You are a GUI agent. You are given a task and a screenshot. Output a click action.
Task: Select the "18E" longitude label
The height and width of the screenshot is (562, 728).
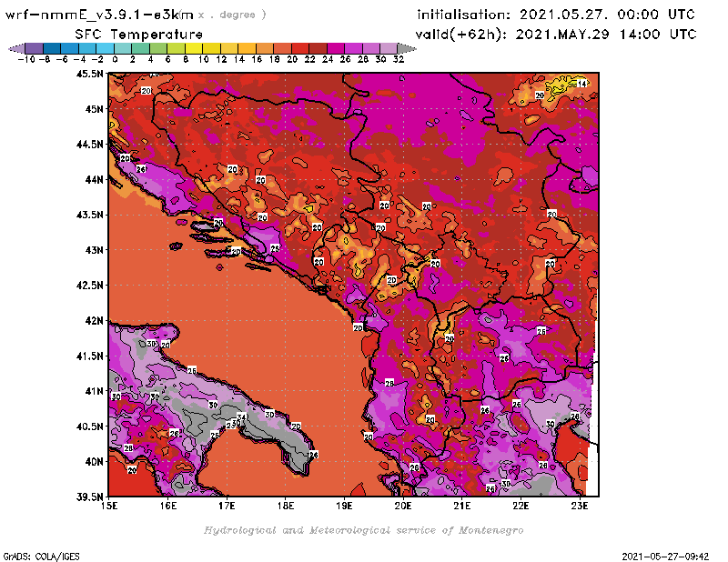286,506
